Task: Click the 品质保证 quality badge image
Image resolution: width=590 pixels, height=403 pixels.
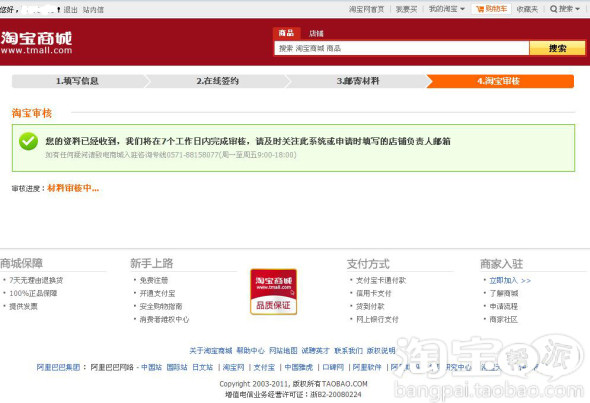Action: pos(274,292)
